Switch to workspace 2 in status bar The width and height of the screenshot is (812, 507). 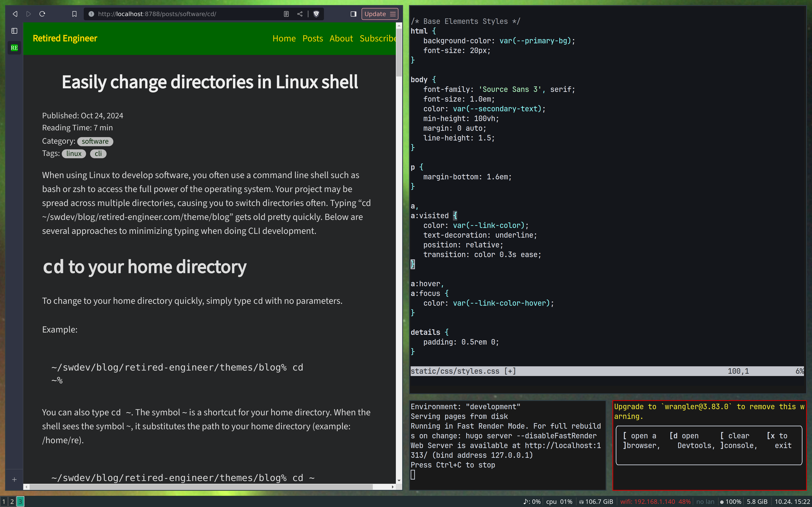click(x=12, y=502)
